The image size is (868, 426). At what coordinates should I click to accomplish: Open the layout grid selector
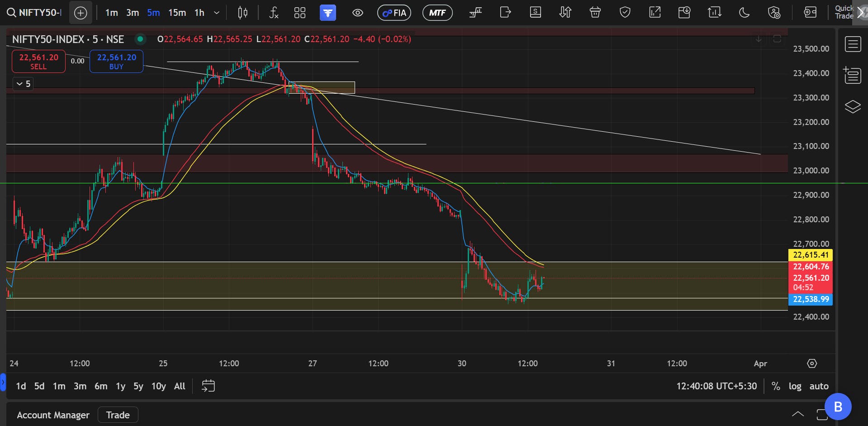[x=300, y=13]
